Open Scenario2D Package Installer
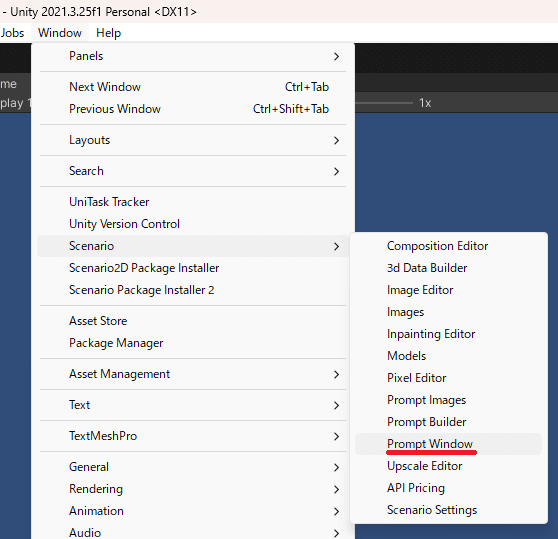 193,268
